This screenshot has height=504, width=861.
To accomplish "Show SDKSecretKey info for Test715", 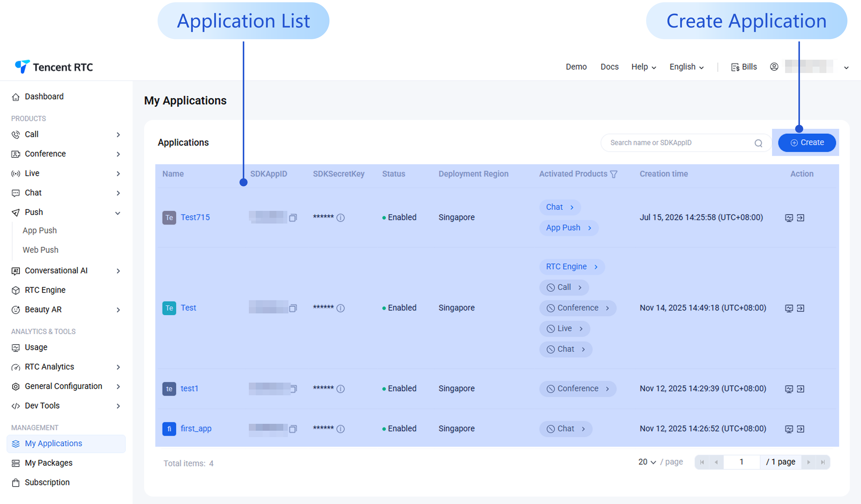I will pyautogui.click(x=341, y=218).
